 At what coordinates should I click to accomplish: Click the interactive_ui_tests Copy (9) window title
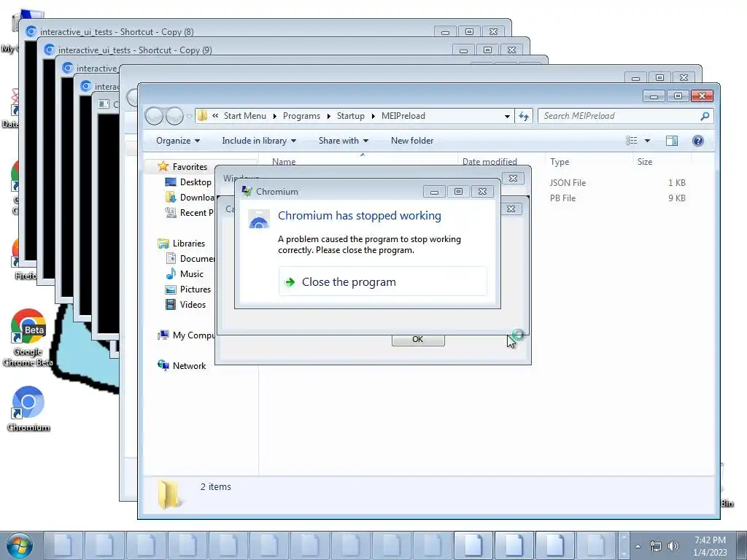135,50
